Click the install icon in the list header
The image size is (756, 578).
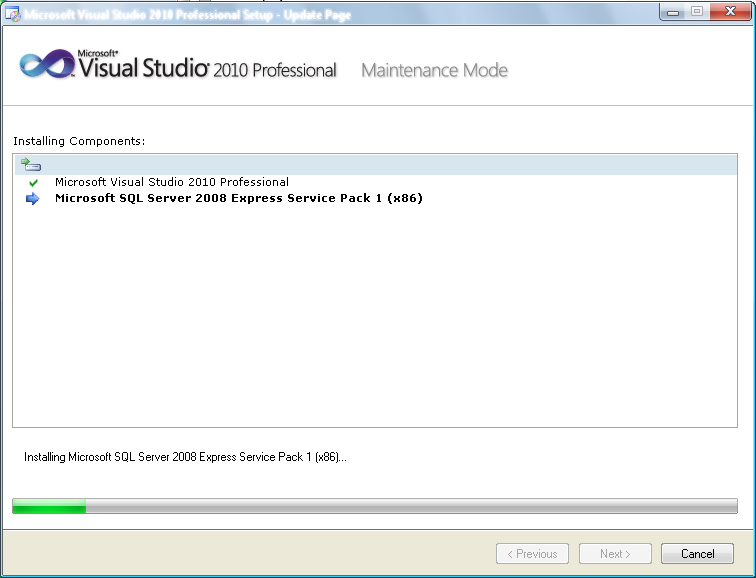31,164
